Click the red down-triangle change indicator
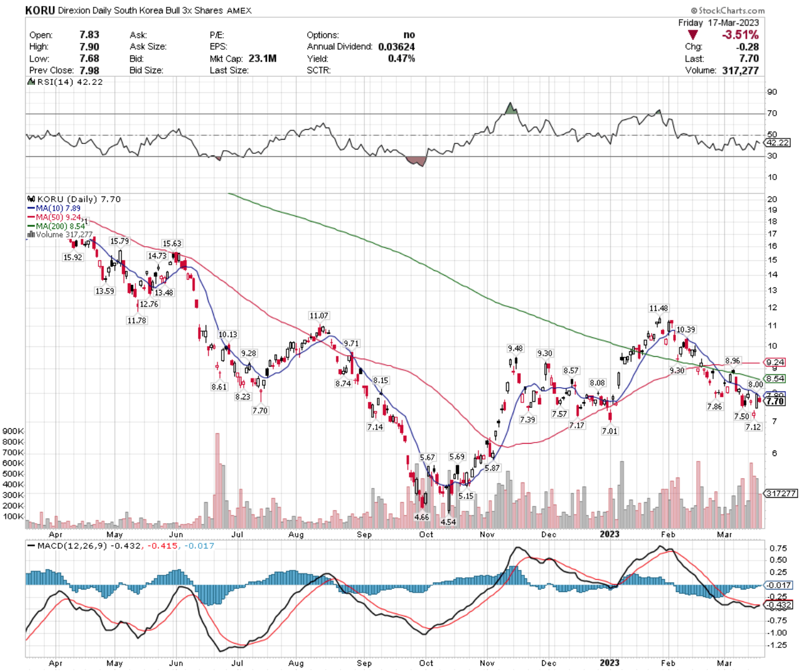The height and width of the screenshot is (672, 805). 694,35
